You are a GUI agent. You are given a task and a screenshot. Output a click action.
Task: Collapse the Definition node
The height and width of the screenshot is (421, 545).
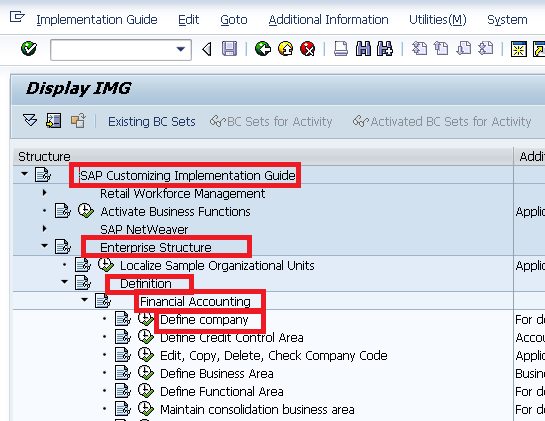coord(64,282)
